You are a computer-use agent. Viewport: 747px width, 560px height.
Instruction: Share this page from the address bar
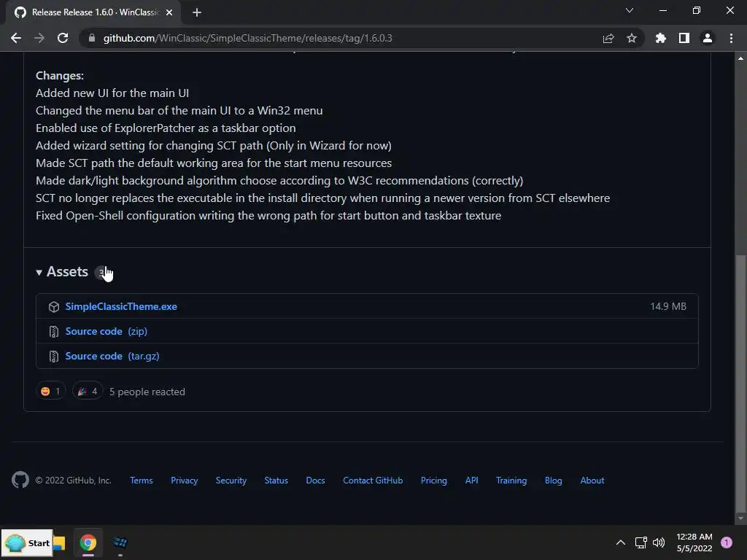[608, 38]
